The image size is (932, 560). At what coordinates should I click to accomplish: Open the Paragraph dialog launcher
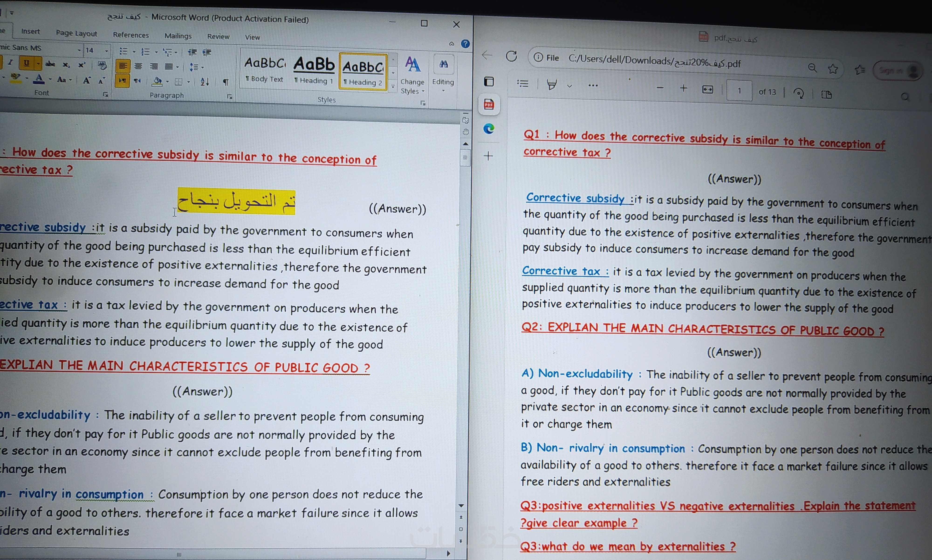[x=229, y=97]
